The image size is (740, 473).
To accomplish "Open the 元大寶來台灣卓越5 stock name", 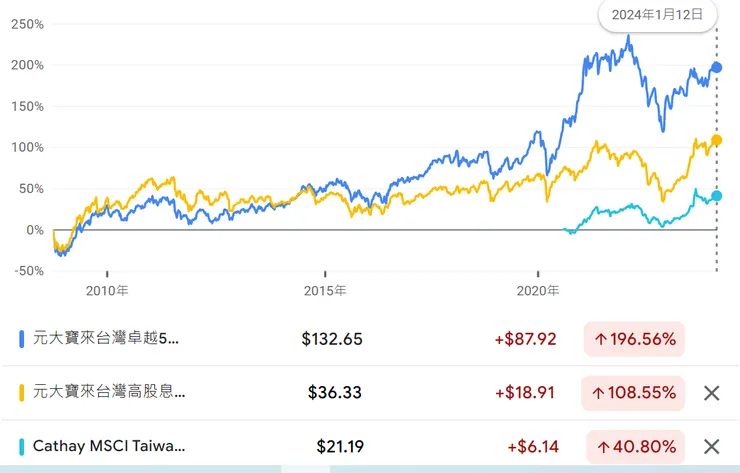I will [x=106, y=339].
